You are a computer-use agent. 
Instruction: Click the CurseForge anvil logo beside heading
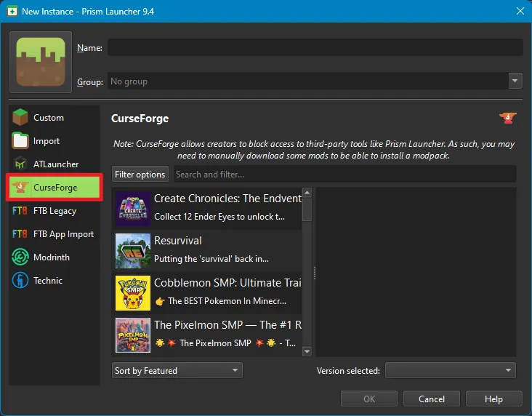pyautogui.click(x=508, y=118)
